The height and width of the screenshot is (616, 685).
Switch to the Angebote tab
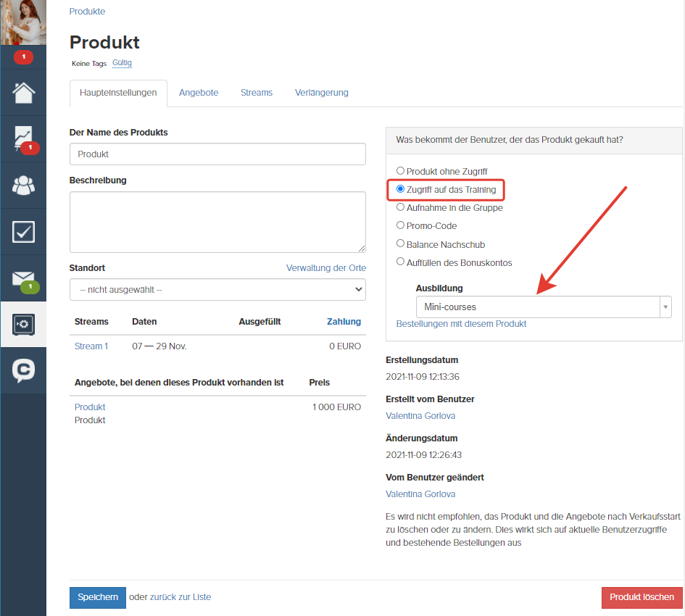(x=199, y=93)
